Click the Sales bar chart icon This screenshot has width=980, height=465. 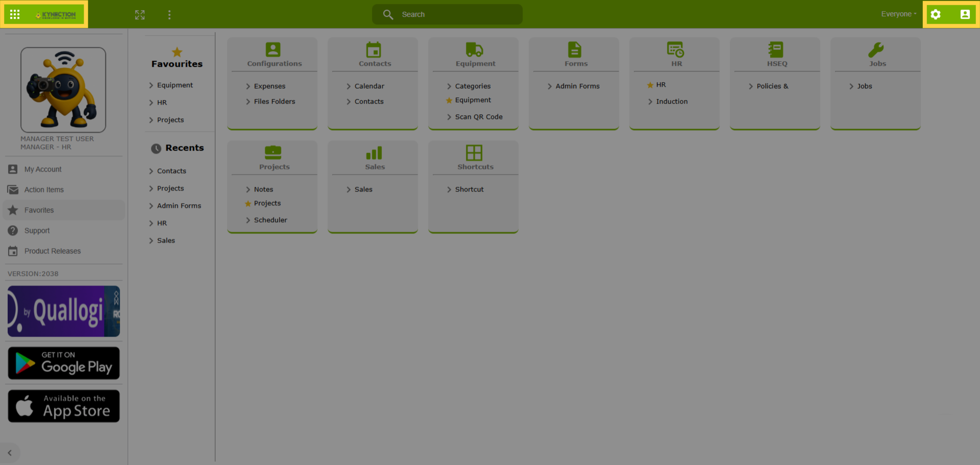(x=374, y=152)
